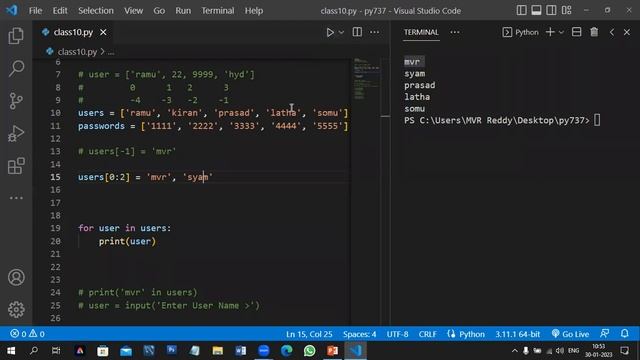Start the Go Live server
Viewport: 640px width, 360px height.
click(570, 334)
